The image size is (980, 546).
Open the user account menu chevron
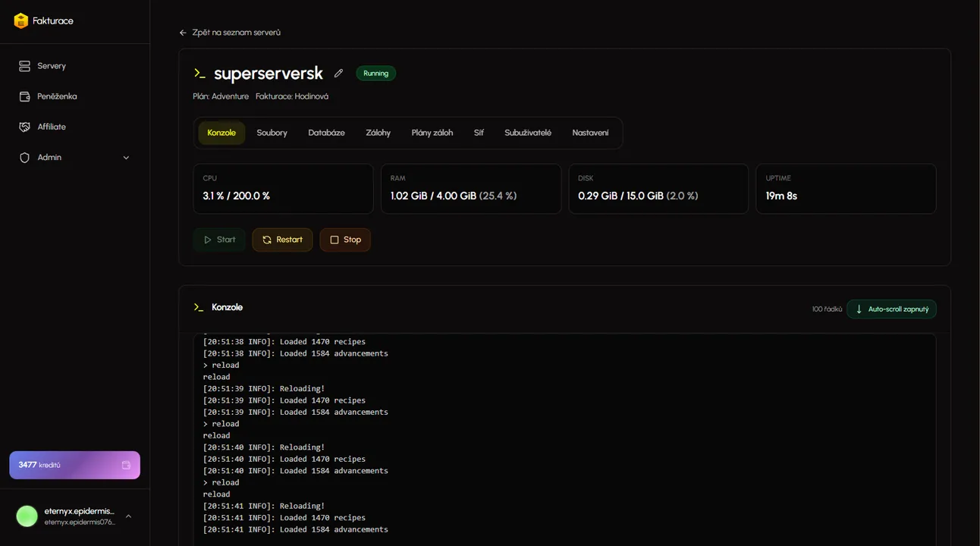point(128,516)
